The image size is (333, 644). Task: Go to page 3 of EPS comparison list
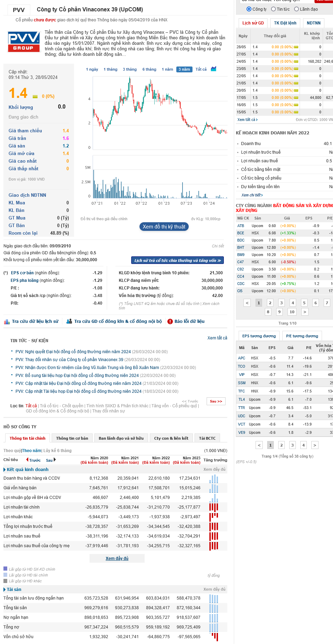click(292, 445)
